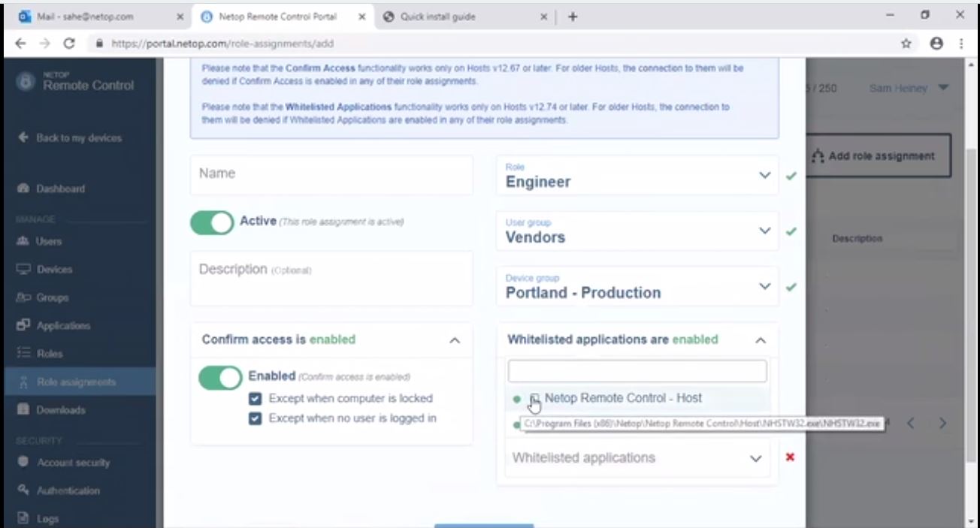Click the Account security shield icon
Screen dimensions: 980x528
[x=23, y=463]
